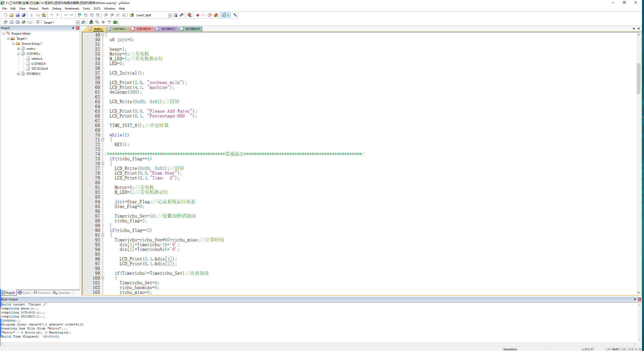This screenshot has width=644, height=351.
Task: Open the Target 1 selection dropdown
Action: (x=77, y=22)
